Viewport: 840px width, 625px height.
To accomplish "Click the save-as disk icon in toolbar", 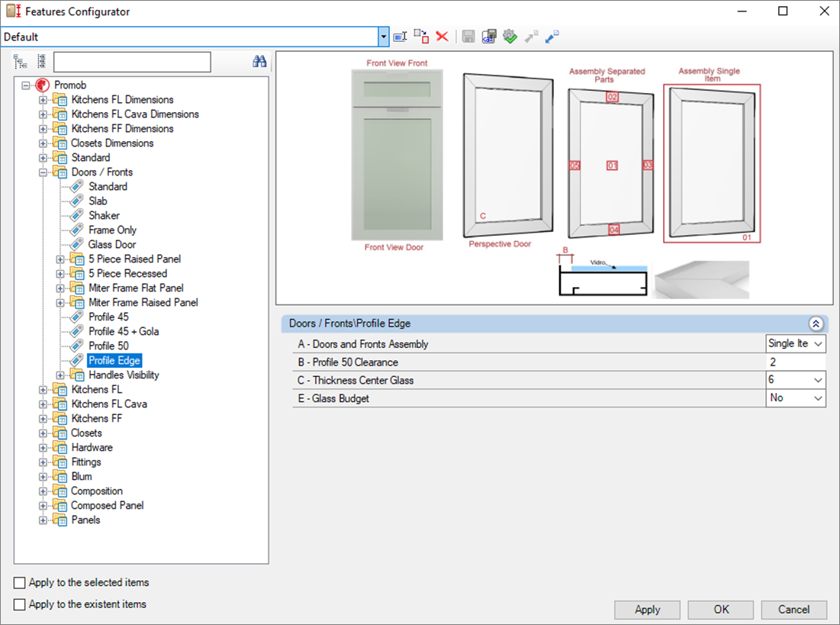I will tap(489, 37).
